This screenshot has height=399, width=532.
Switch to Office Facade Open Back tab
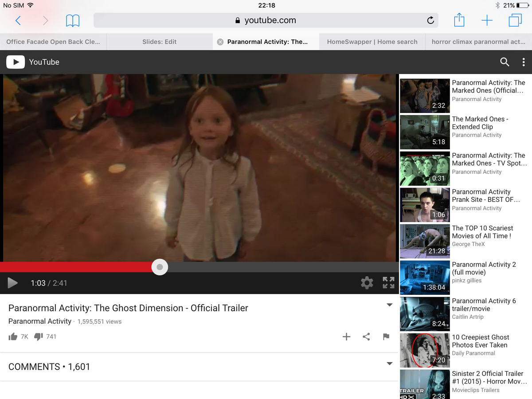pos(53,42)
